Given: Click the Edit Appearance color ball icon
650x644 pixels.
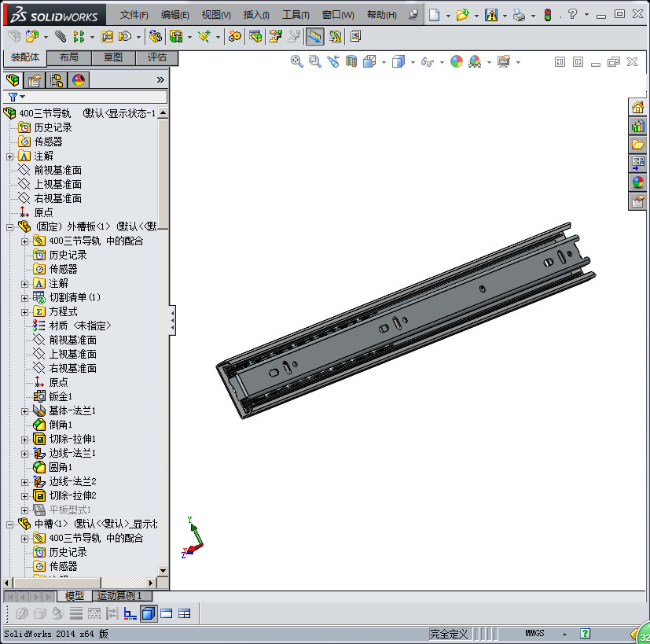Looking at the screenshot, I should tap(457, 62).
